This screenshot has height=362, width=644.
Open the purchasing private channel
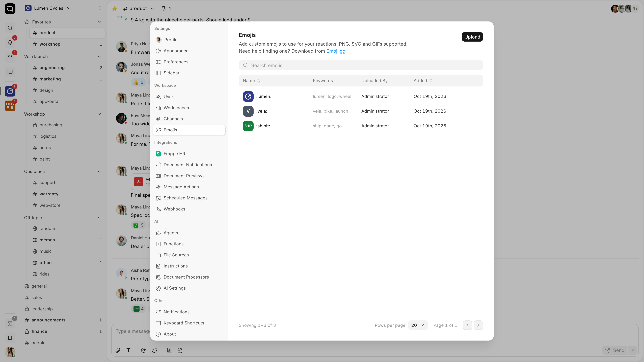coord(67,125)
